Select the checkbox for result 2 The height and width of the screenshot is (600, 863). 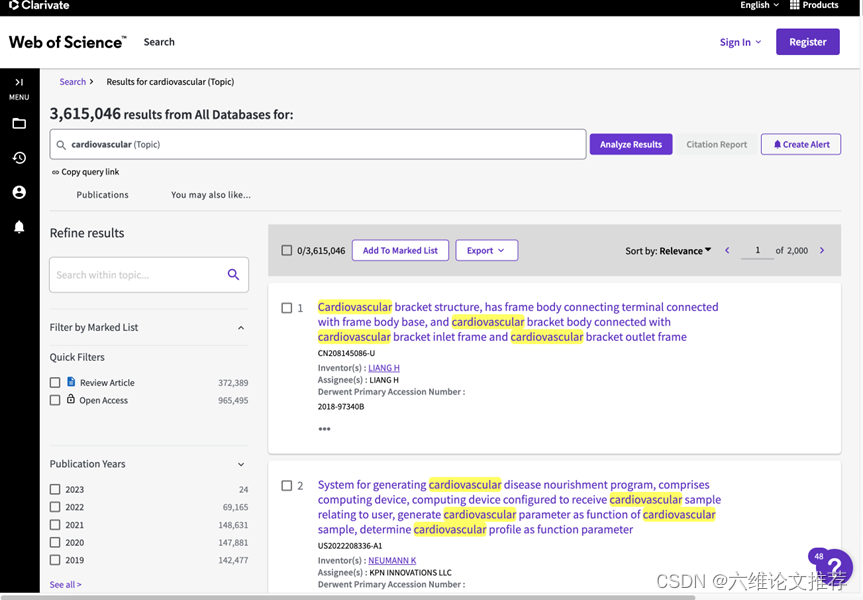287,486
